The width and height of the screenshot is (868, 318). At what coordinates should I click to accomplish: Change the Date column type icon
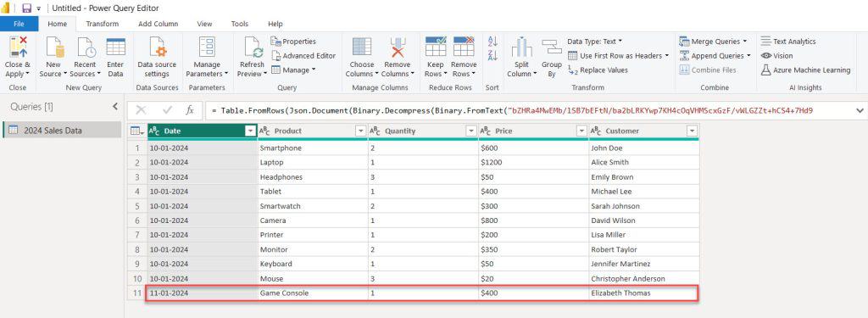(x=154, y=131)
